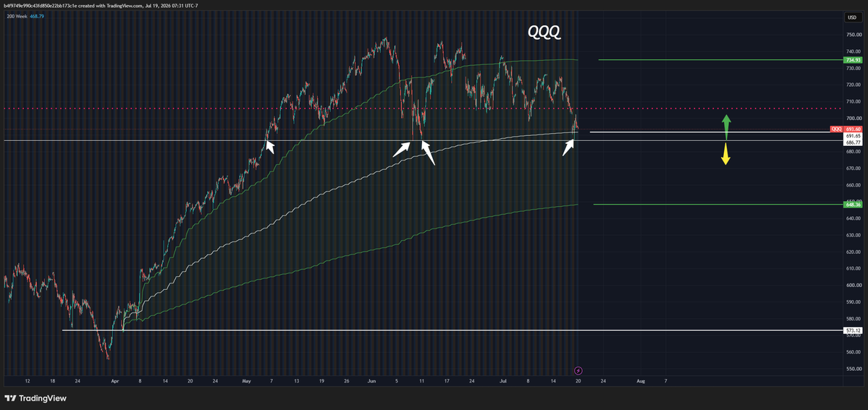Click the Jul label on time axis

pos(502,381)
